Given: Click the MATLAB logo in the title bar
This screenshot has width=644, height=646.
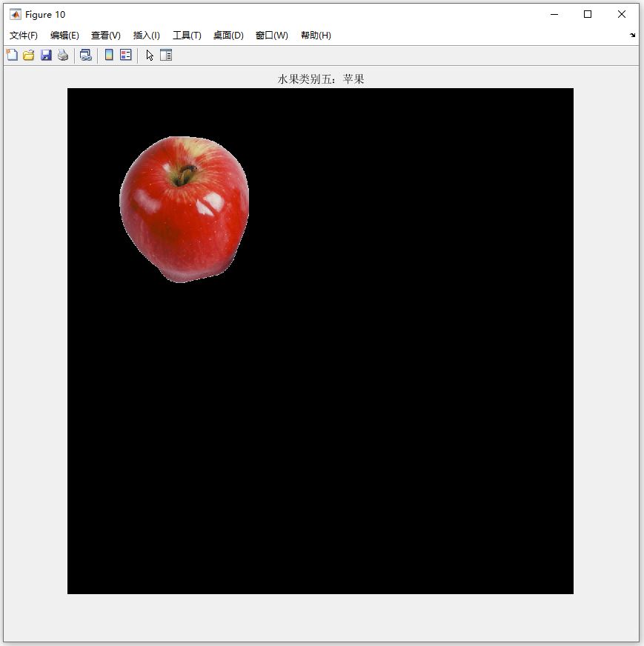Looking at the screenshot, I should (x=16, y=14).
